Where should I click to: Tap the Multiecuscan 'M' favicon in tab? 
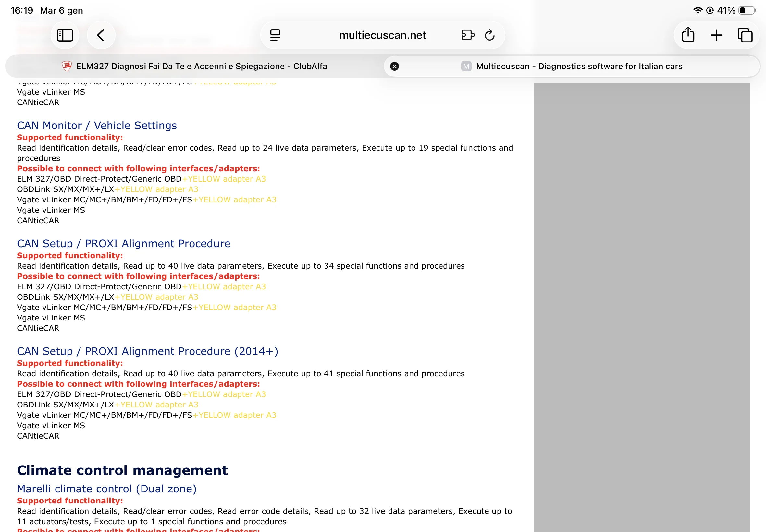tap(466, 66)
